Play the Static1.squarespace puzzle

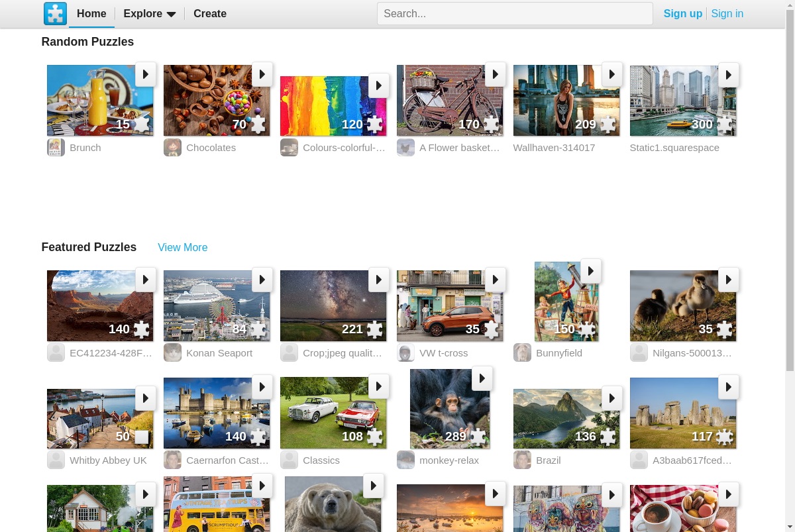(729, 74)
